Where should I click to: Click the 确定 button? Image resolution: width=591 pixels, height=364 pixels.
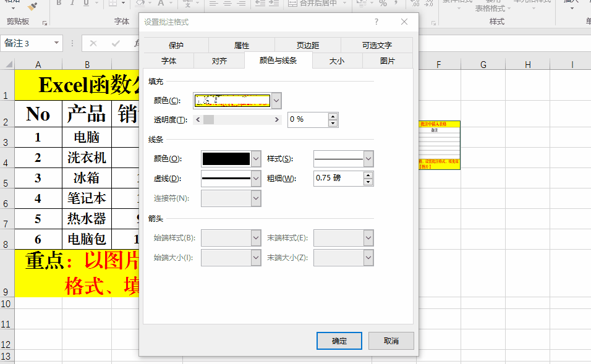pos(339,341)
